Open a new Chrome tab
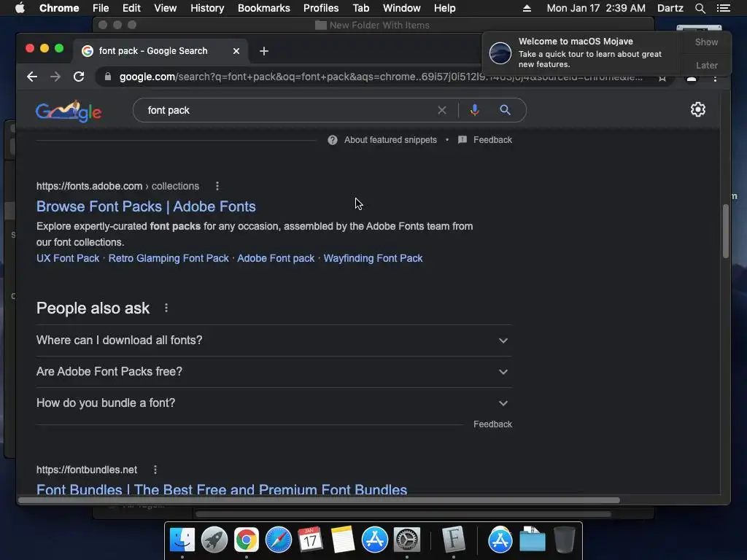 point(264,51)
